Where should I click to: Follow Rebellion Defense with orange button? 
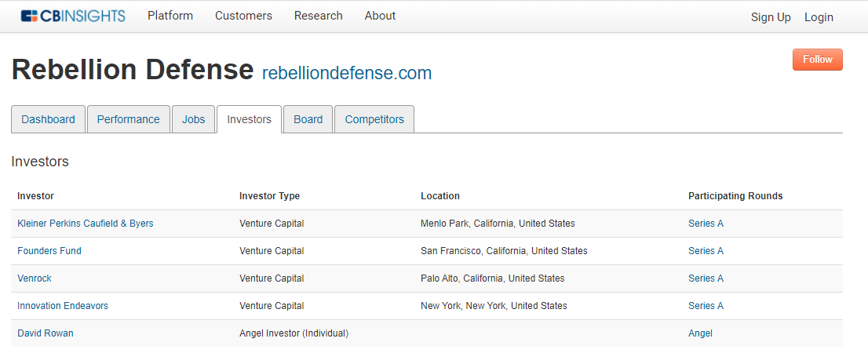point(818,59)
